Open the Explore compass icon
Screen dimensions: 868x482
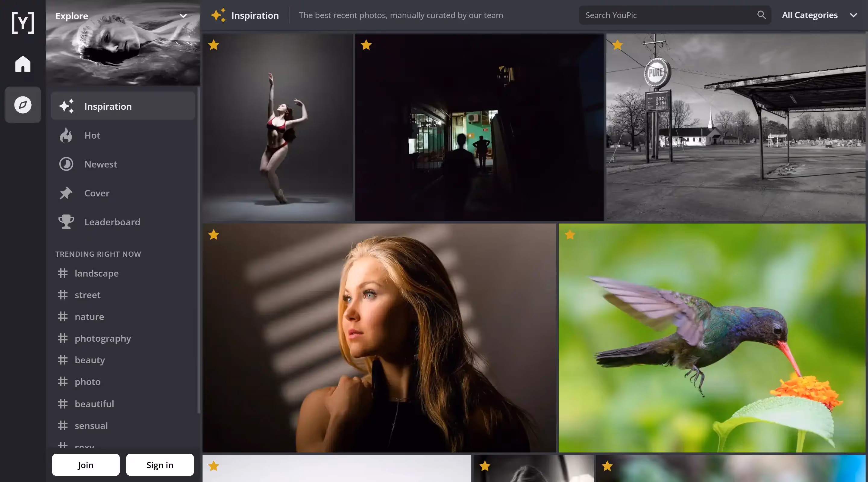tap(23, 105)
